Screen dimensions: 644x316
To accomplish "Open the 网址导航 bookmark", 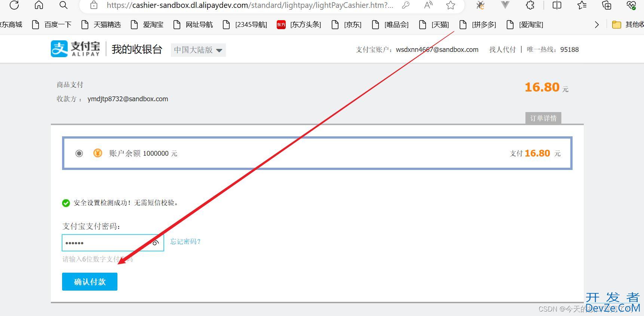I will click(x=193, y=25).
